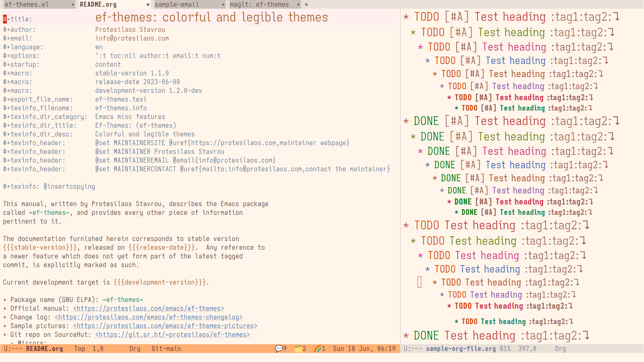Add a new tab with plus button
This screenshot has width=644, height=362.
(x=306, y=5)
